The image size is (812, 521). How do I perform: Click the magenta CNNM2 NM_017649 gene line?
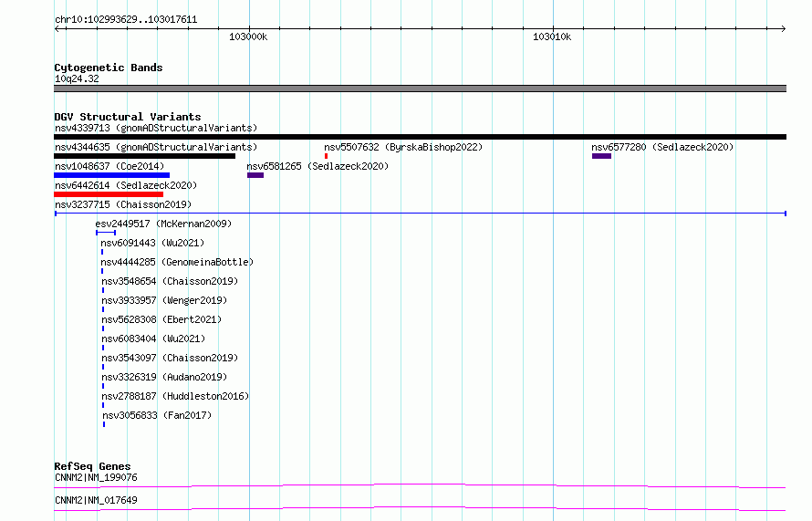[420, 508]
